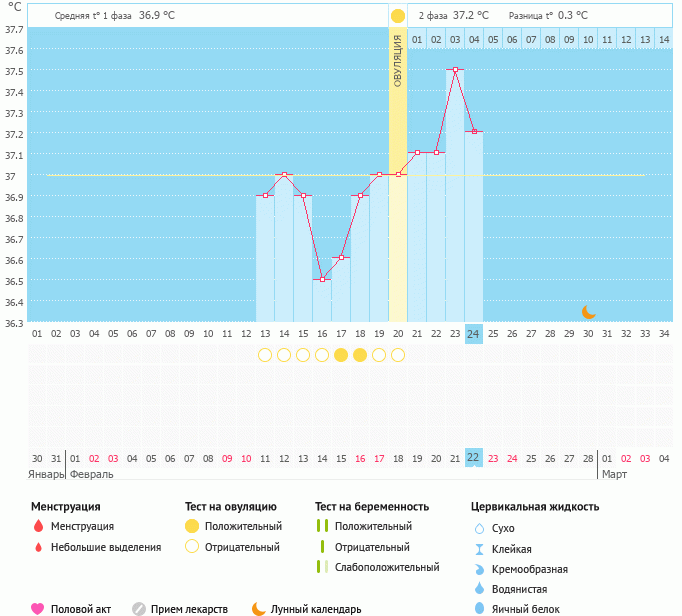Click the Лунный календарь moon icon in legend
Screen dimensions: 682x616
click(x=259, y=608)
